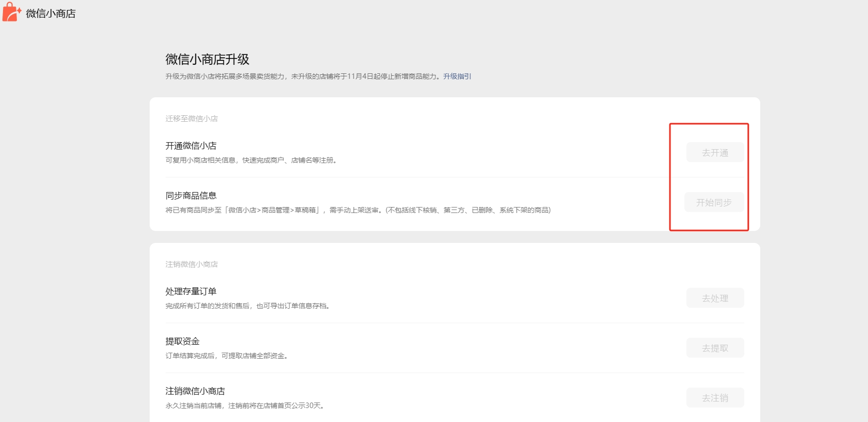This screenshot has height=422, width=868.
Task: Click the 去提取 button
Action: pos(715,348)
